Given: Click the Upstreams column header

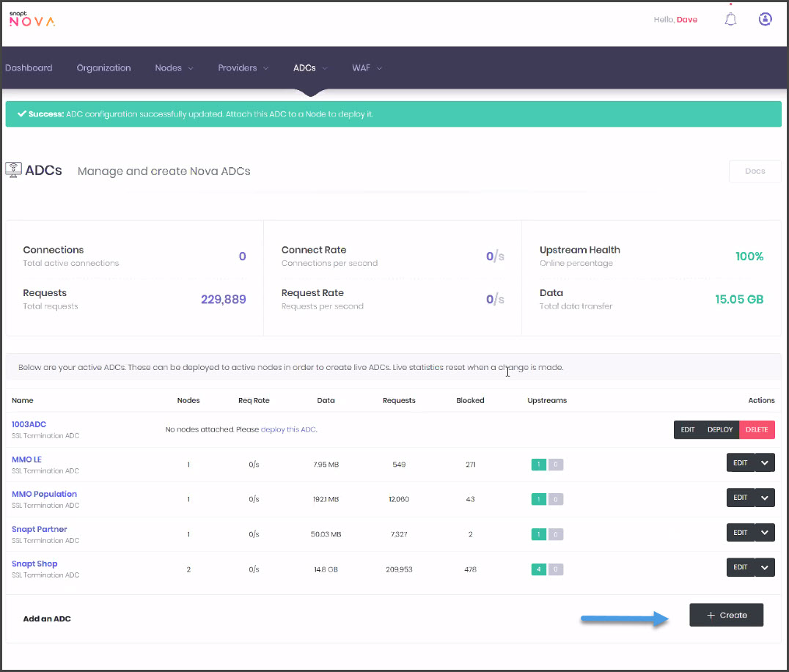Looking at the screenshot, I should 547,400.
